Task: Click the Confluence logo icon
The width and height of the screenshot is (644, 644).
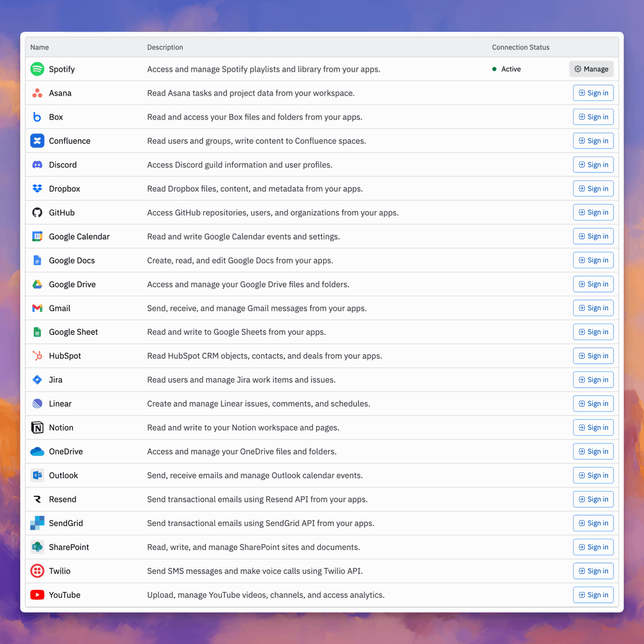Action: tap(37, 141)
